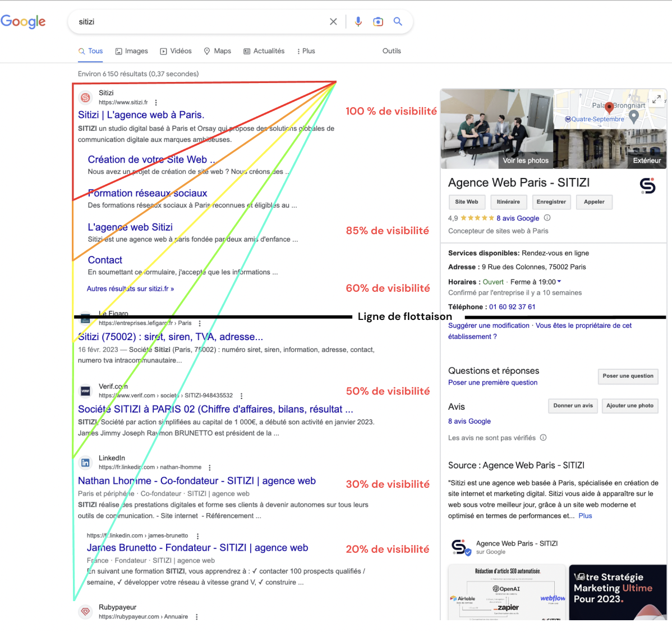Click 'Poser une première question' link
This screenshot has width=672, height=632.
click(493, 383)
